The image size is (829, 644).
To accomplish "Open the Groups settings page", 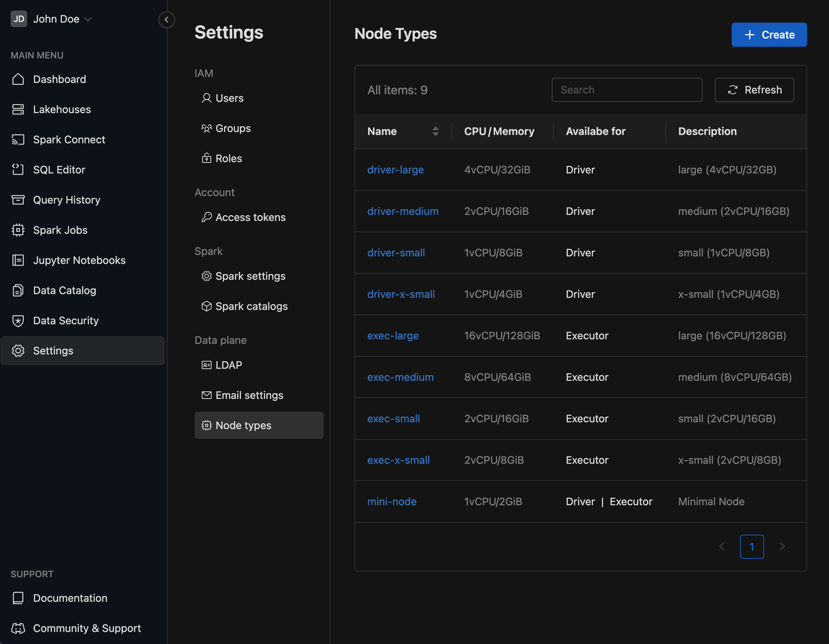I will tap(259, 128).
